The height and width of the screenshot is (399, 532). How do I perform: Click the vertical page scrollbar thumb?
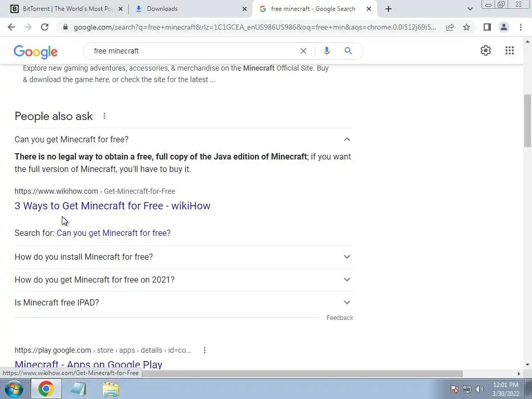coord(527,121)
